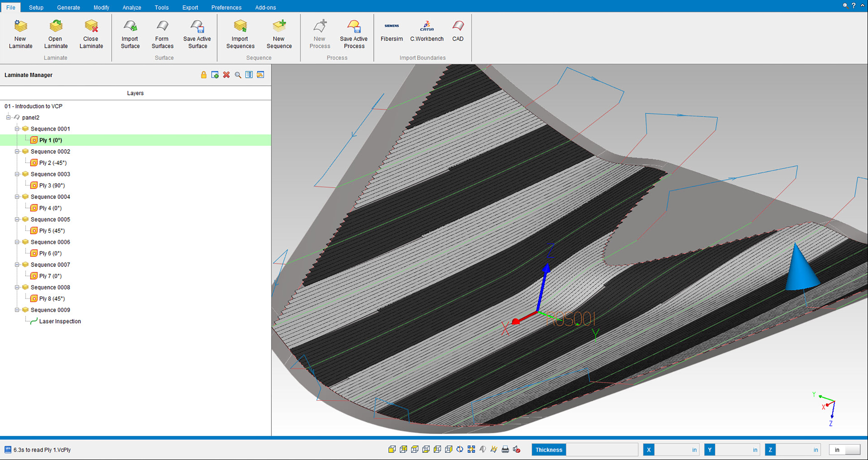Open the Export menu tab

click(x=190, y=7)
